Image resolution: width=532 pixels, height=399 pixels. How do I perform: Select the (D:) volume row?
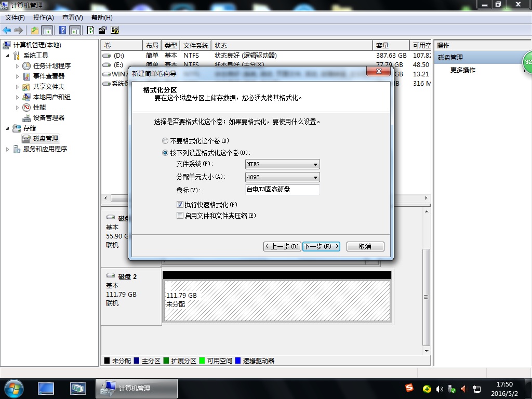265,55
